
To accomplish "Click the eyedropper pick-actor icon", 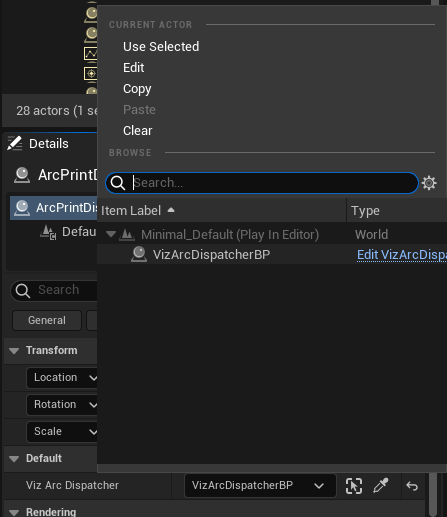I will [x=381, y=486].
